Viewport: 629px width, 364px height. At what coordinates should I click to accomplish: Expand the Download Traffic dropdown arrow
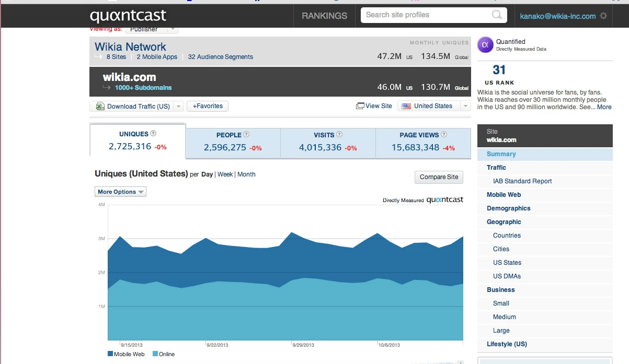pyautogui.click(x=178, y=107)
